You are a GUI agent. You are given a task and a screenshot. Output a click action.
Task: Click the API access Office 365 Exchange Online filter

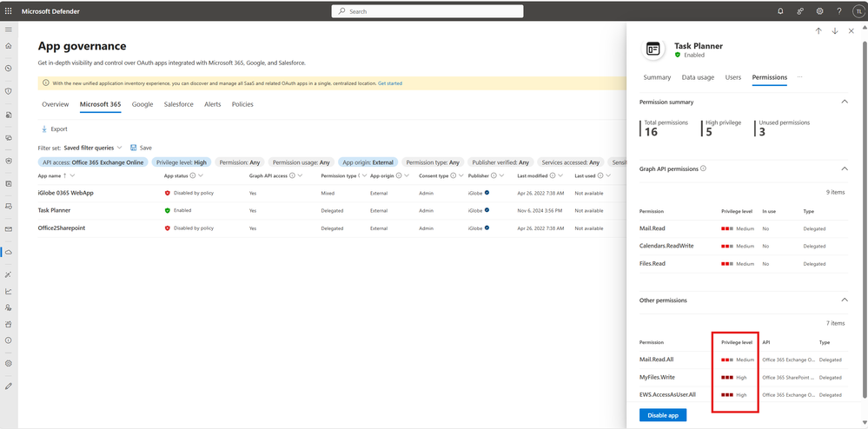click(94, 162)
